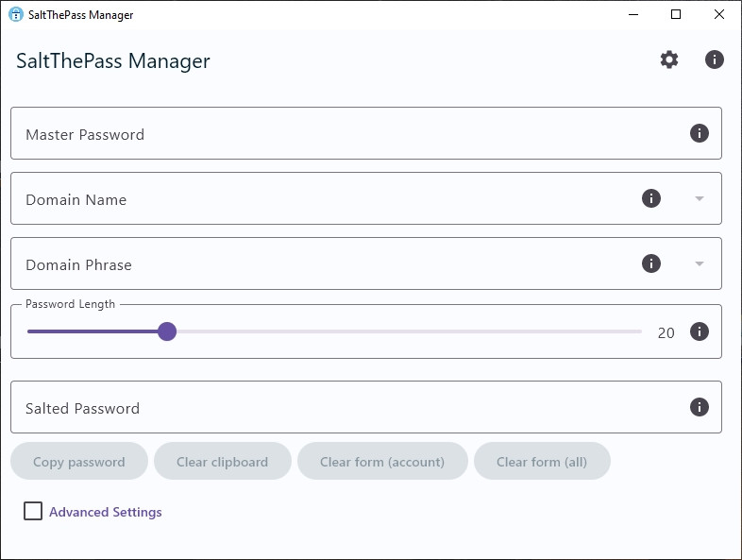
Task: Show info for Domain Phrase field
Action: pos(650,263)
